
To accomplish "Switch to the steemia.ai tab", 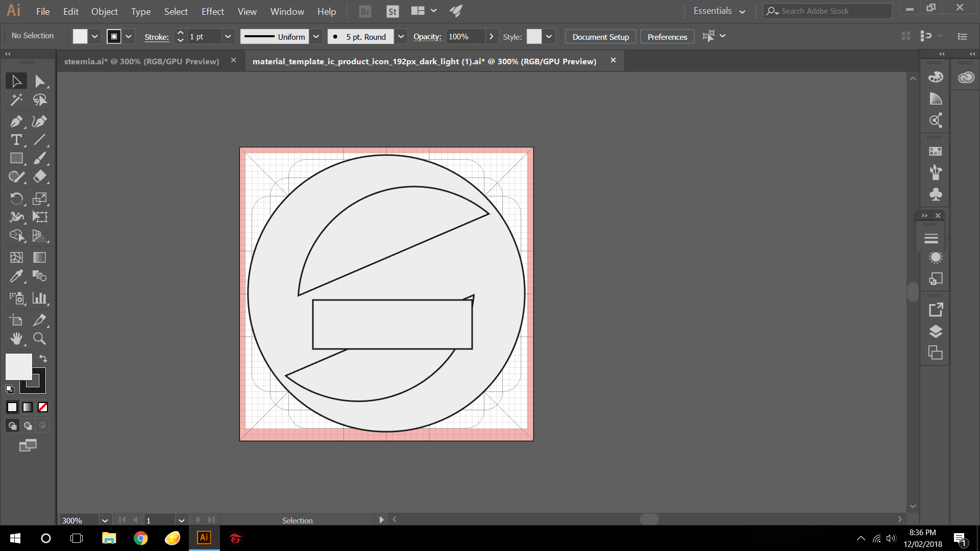I will point(142,61).
